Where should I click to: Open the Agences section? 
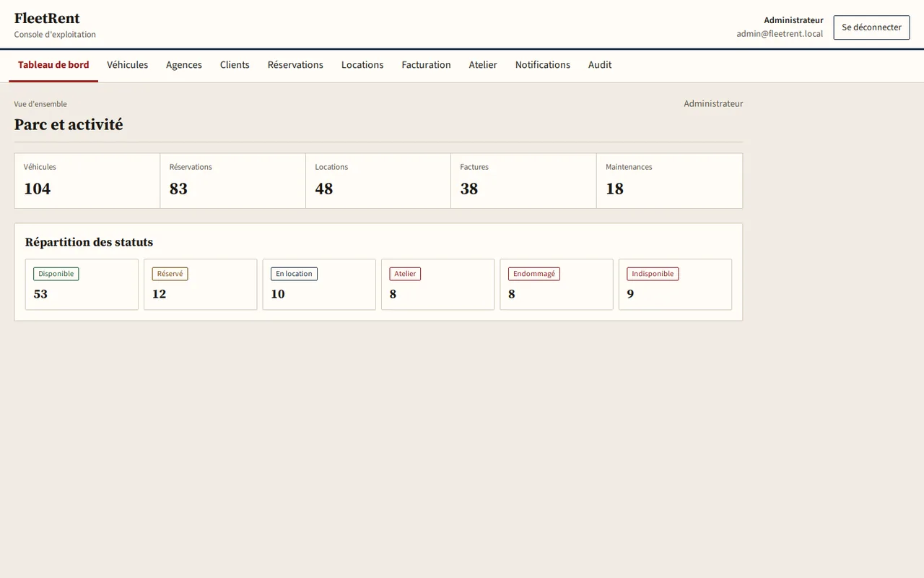click(184, 65)
